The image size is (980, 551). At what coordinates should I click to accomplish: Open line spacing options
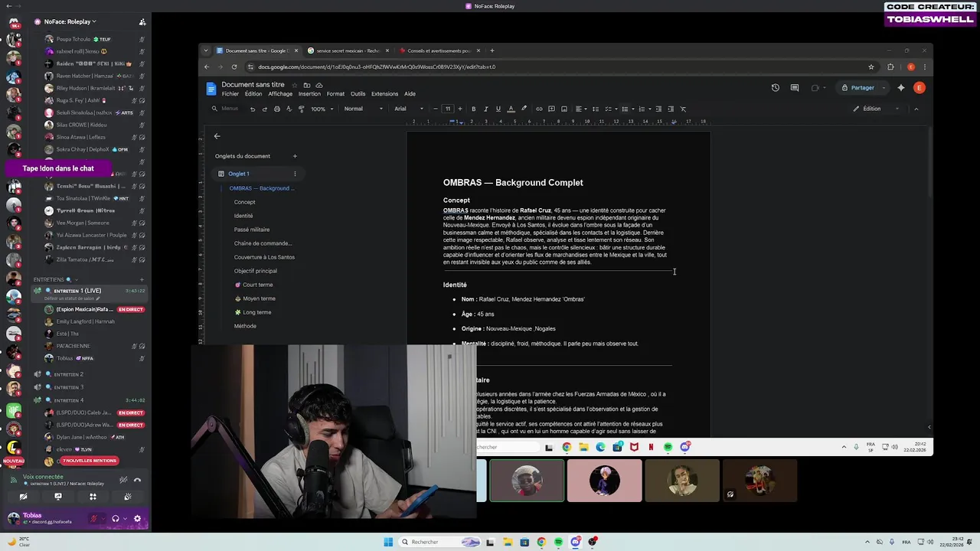click(x=595, y=109)
